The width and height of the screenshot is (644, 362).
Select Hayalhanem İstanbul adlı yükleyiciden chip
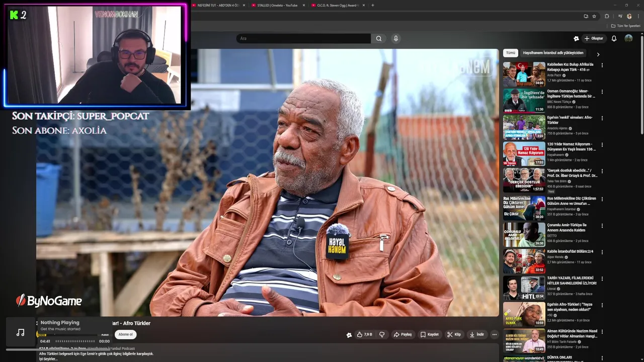tap(553, 53)
